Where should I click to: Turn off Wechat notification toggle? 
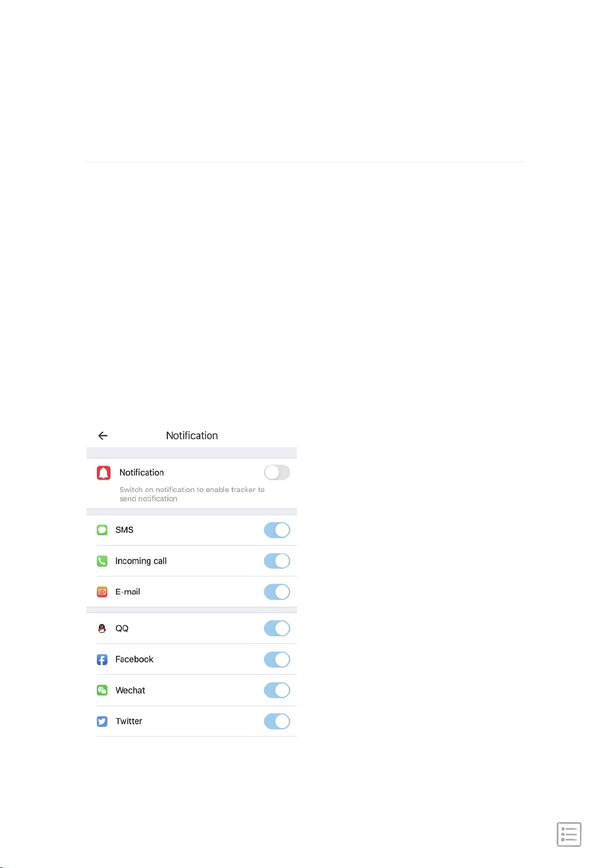click(277, 690)
